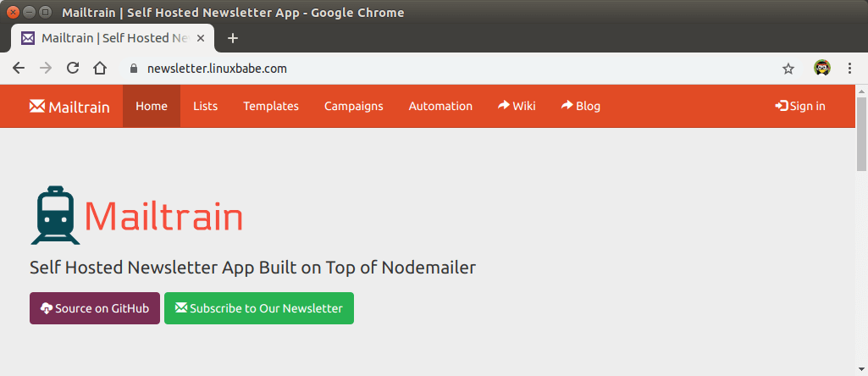Click the Sign in link
Screen dimensions: 868x376
click(x=800, y=106)
